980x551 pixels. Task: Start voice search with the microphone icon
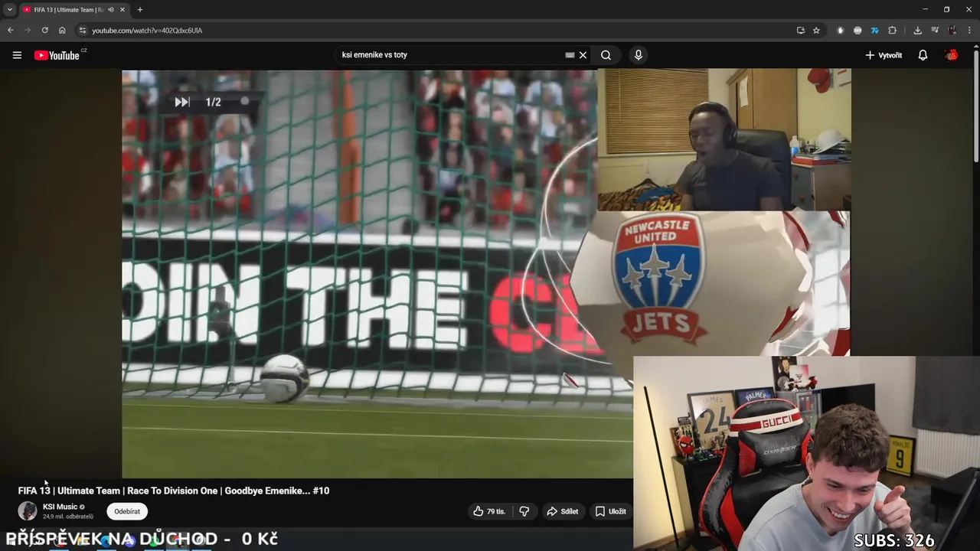(638, 55)
